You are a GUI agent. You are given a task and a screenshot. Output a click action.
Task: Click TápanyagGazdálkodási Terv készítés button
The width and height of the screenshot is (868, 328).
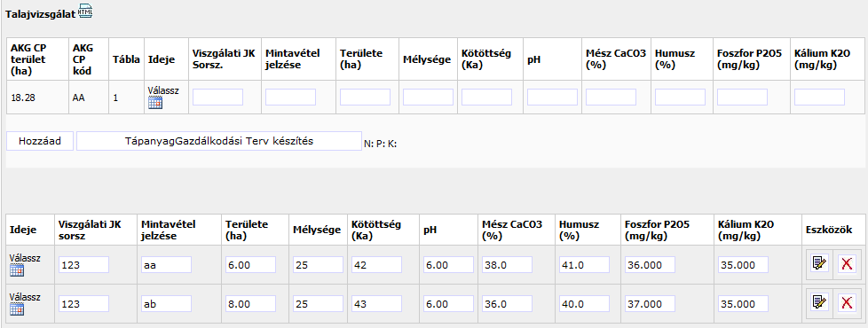[x=219, y=141]
